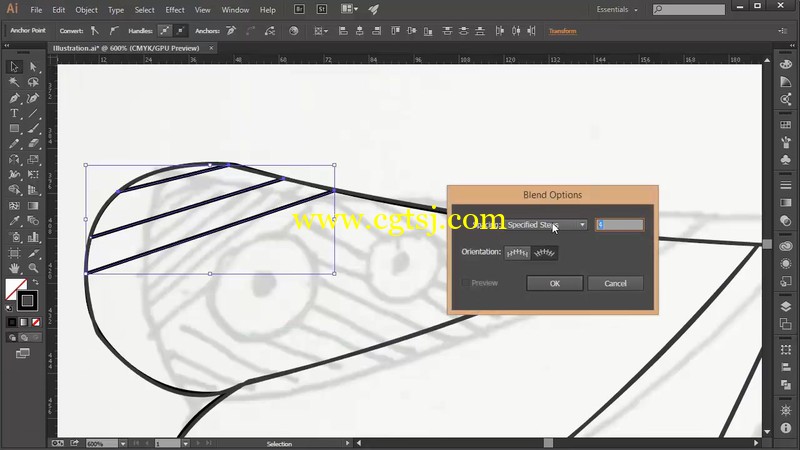The height and width of the screenshot is (450, 800).
Task: Select the Blend tool
Action: pyautogui.click(x=33, y=221)
